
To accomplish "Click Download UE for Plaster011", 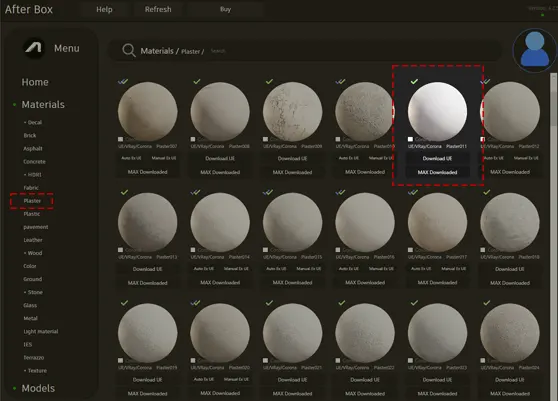I will tap(437, 158).
